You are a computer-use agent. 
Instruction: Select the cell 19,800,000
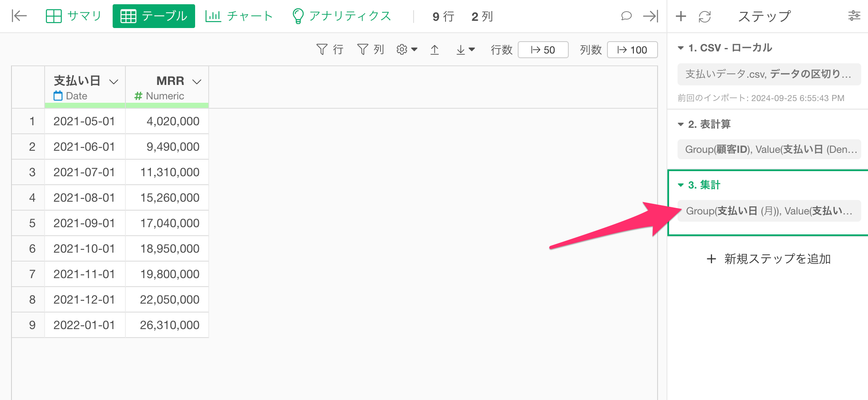coord(167,274)
